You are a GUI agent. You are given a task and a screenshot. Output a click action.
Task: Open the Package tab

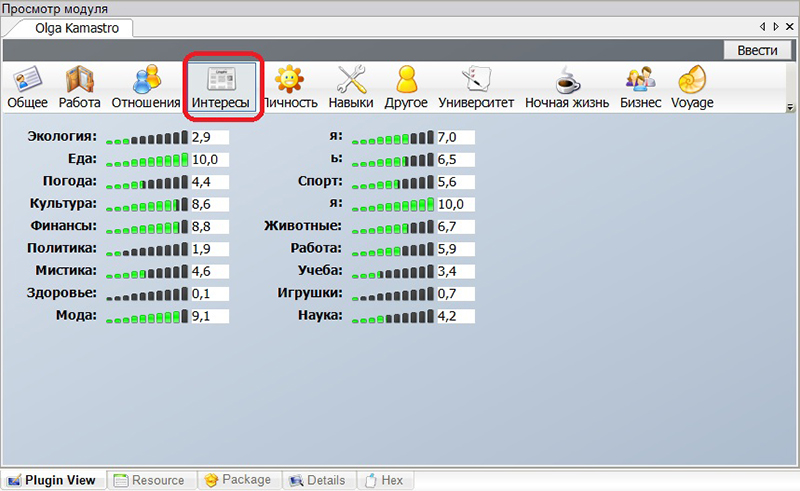[x=238, y=480]
